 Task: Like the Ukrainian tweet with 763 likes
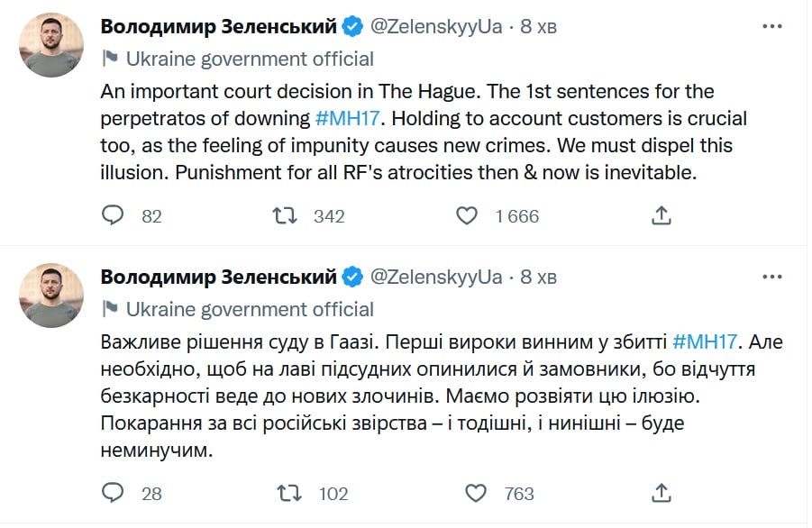(x=476, y=493)
